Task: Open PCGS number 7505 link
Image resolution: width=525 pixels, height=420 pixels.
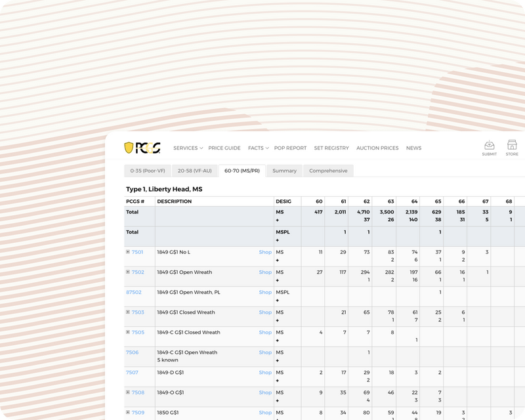Action: [x=138, y=333]
